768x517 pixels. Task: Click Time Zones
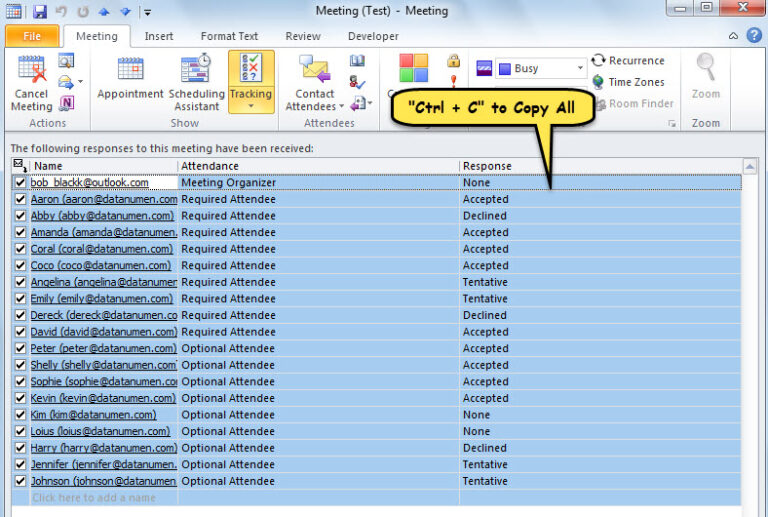click(628, 82)
